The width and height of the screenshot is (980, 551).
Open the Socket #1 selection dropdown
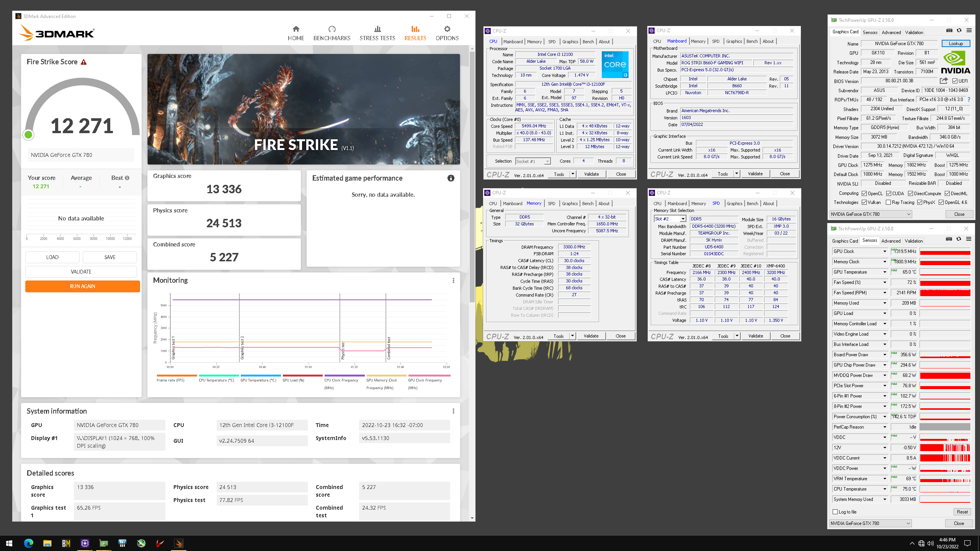tap(533, 161)
